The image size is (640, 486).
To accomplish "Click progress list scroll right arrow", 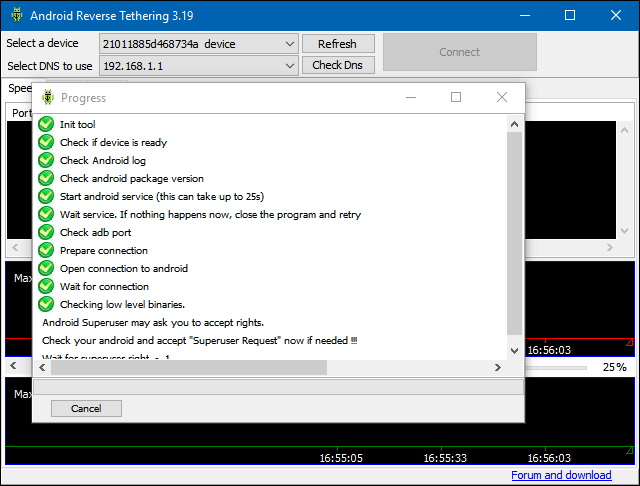I will tap(498, 367).
